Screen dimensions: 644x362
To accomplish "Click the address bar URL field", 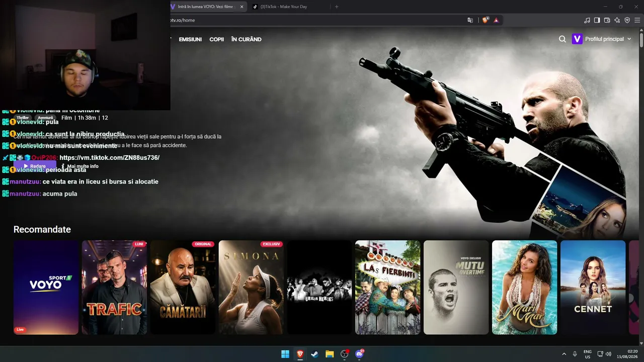I will click(317, 20).
